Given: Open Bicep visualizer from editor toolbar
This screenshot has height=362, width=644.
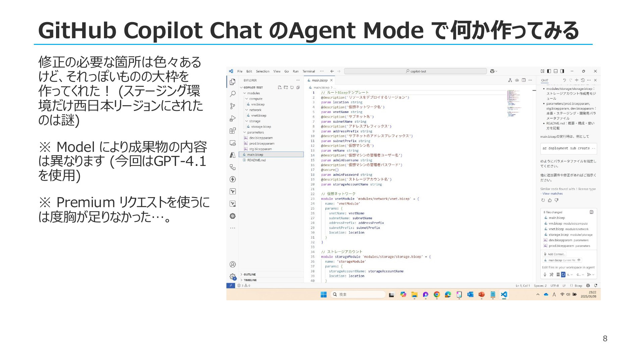Looking at the screenshot, I should (510, 80).
